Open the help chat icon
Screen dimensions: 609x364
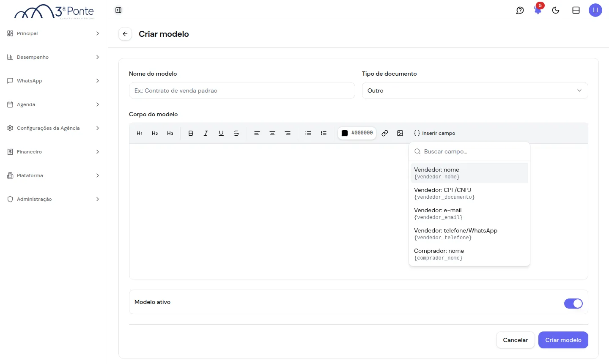(x=520, y=10)
